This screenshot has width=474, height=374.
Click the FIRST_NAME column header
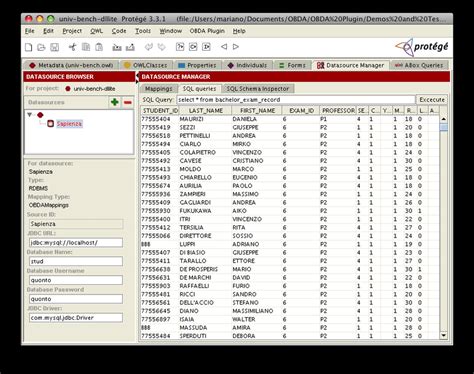[x=257, y=110]
